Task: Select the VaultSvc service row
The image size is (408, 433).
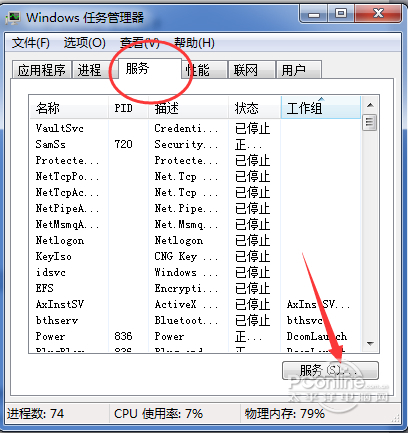Action: tap(195, 128)
